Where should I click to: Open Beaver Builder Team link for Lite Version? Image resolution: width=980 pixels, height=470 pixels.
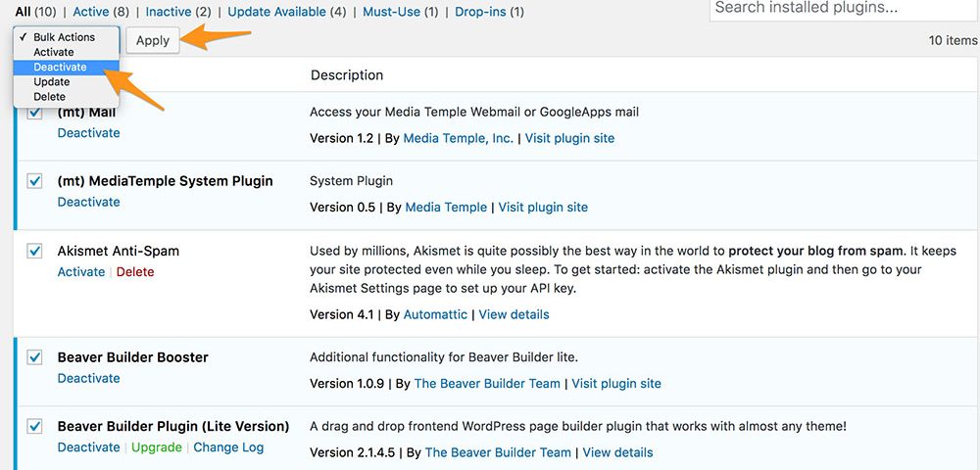click(x=498, y=452)
